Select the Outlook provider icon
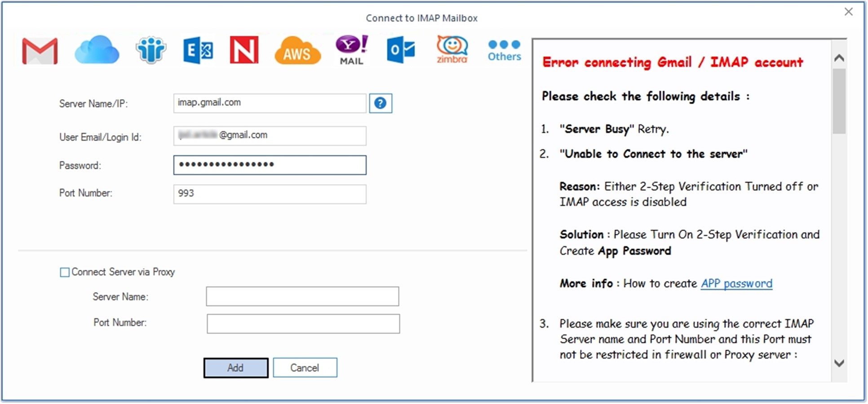The width and height of the screenshot is (868, 404). [401, 50]
